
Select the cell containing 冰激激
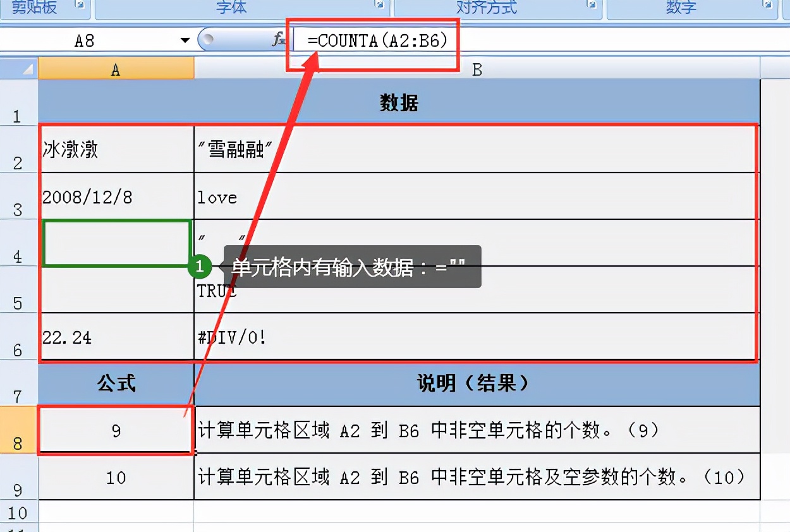(116, 149)
